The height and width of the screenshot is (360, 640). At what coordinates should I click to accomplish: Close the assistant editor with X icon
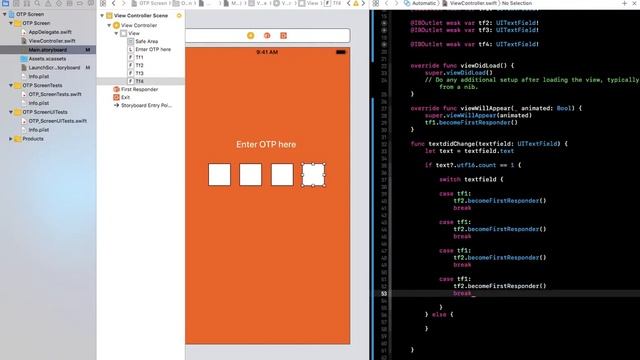(x=635, y=3)
